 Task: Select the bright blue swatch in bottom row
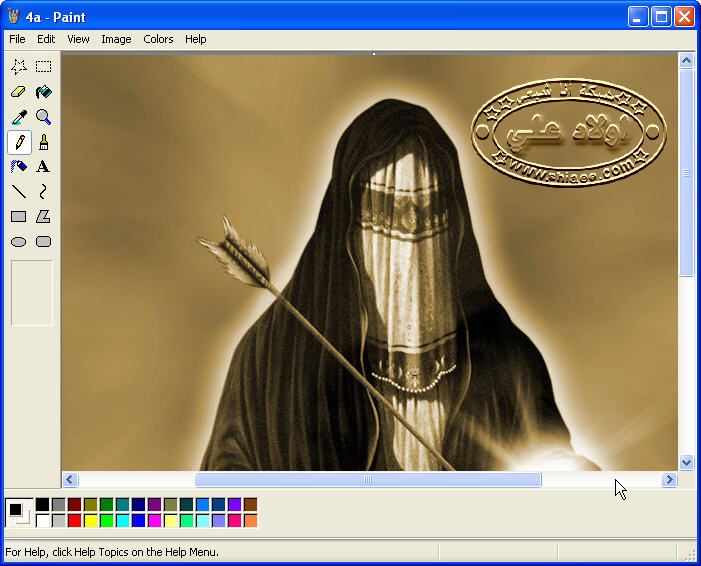click(139, 521)
